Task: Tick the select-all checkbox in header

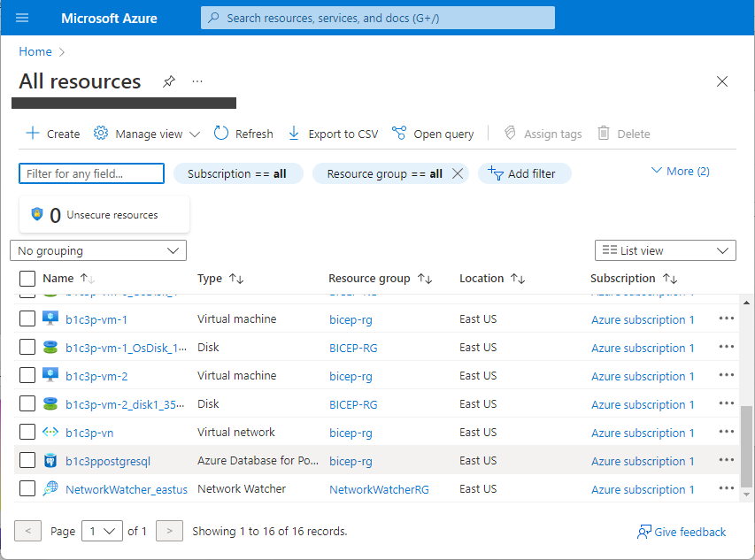Action: pos(27,279)
